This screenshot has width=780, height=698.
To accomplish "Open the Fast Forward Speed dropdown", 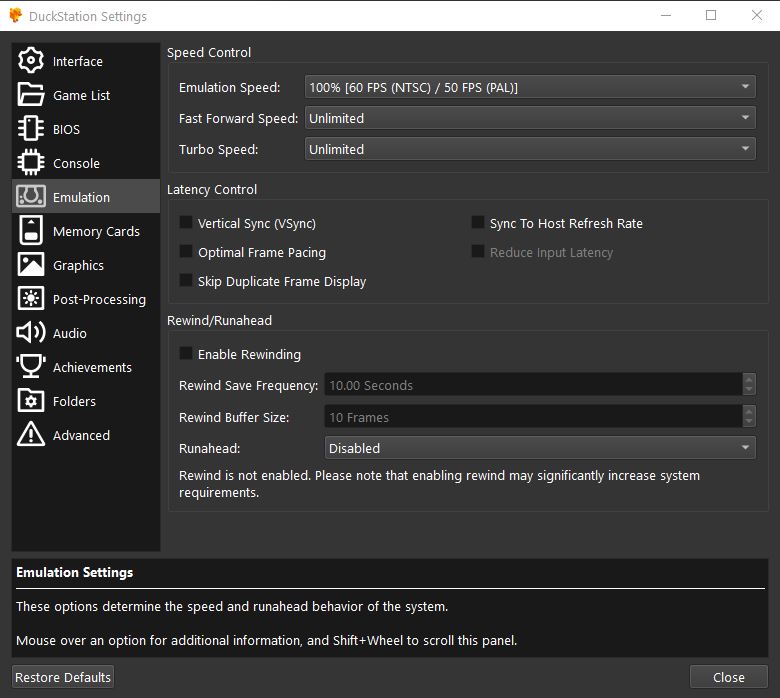I will pos(530,118).
